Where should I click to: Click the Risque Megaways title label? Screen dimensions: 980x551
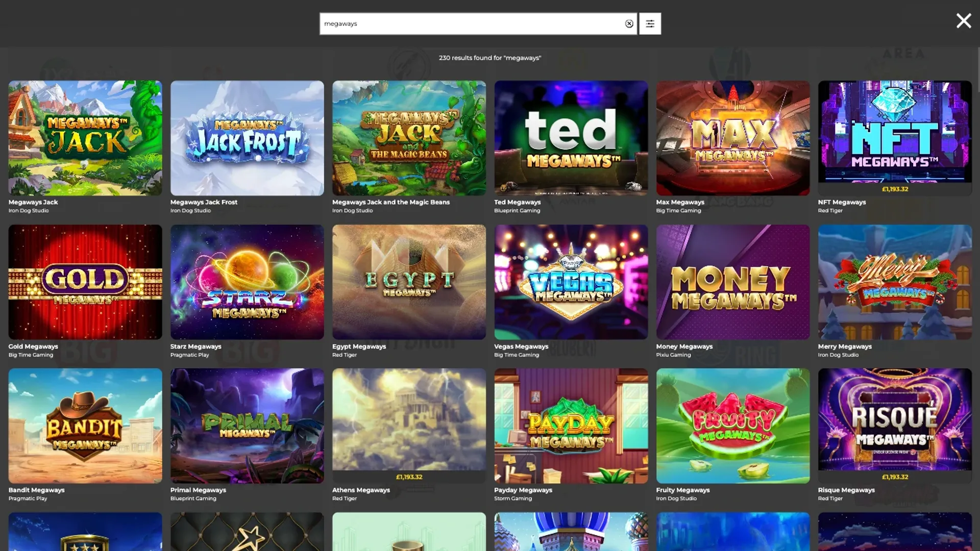click(846, 490)
